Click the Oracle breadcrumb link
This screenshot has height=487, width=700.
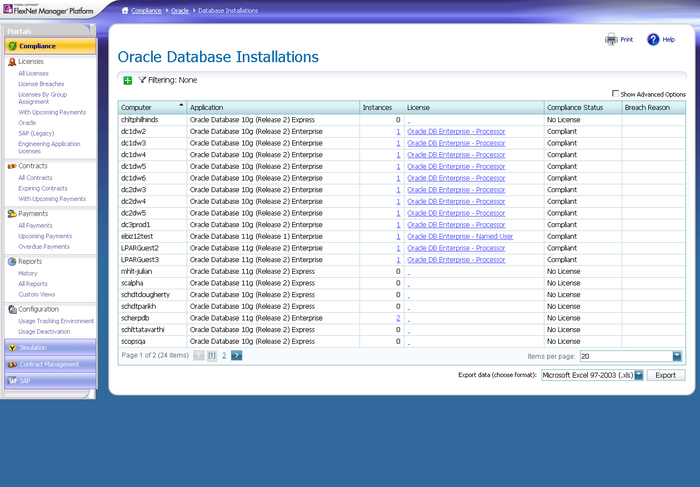180,9
